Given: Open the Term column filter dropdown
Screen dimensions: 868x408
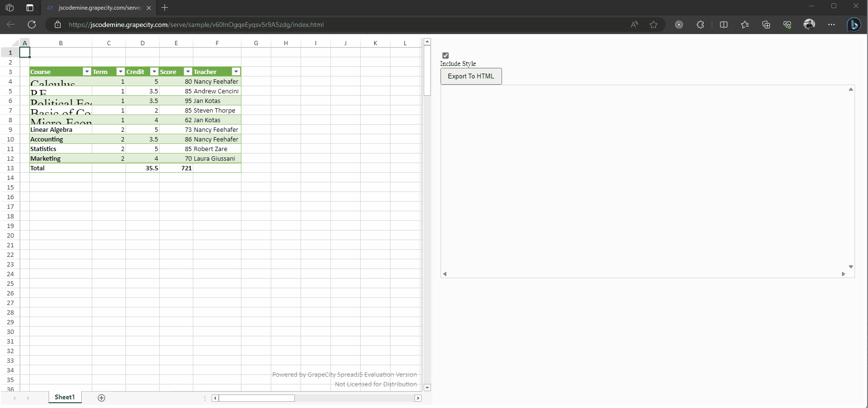Looking at the screenshot, I should [x=121, y=72].
